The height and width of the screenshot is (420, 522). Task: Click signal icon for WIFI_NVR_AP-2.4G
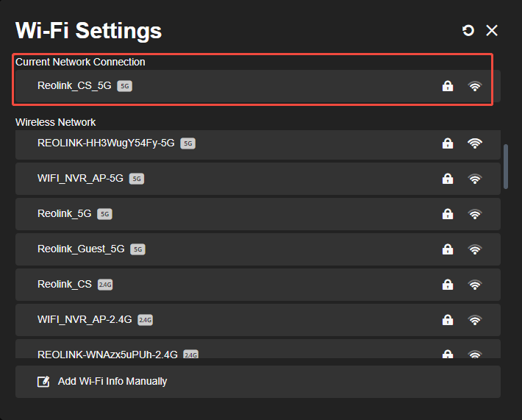[x=475, y=320]
